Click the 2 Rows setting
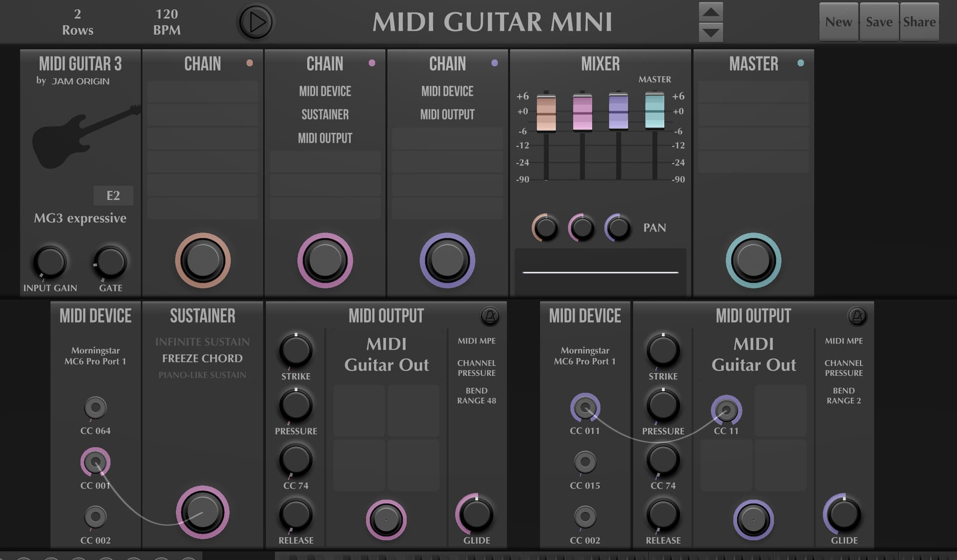This screenshot has height=560, width=957. [77, 22]
